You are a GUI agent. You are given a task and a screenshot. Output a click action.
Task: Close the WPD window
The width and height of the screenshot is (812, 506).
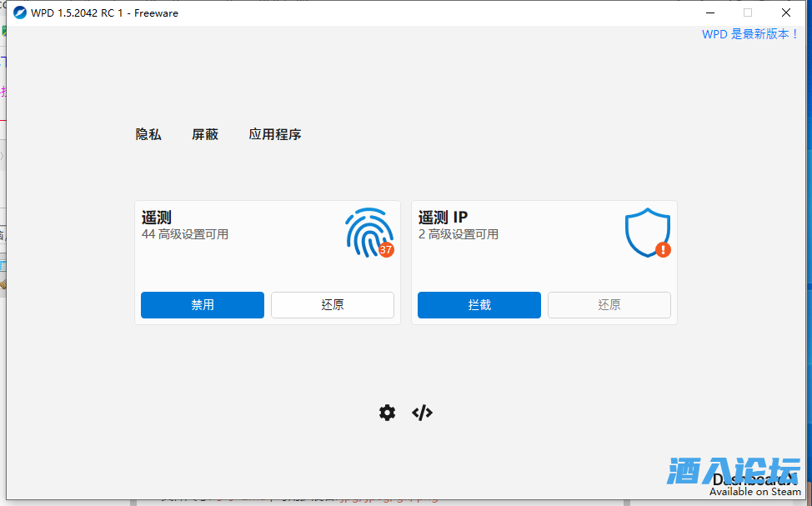click(x=785, y=13)
